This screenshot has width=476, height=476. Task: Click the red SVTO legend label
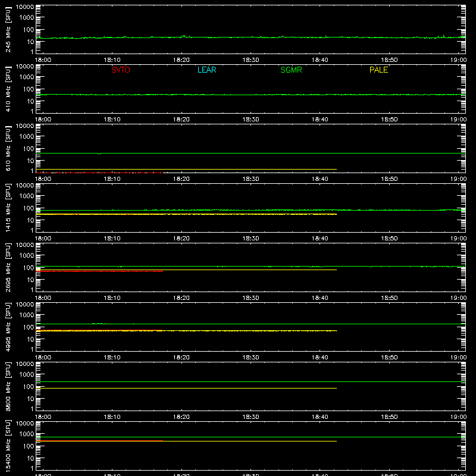[121, 70]
